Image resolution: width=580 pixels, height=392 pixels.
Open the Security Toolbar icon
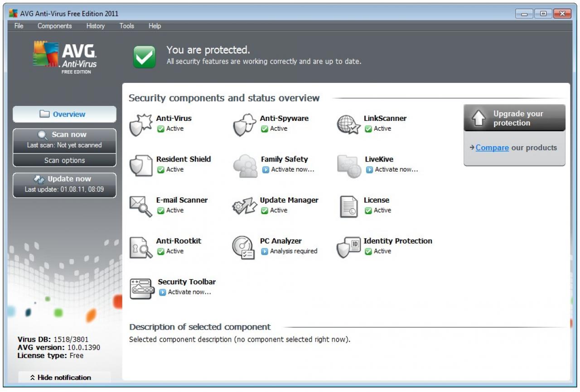pos(142,289)
